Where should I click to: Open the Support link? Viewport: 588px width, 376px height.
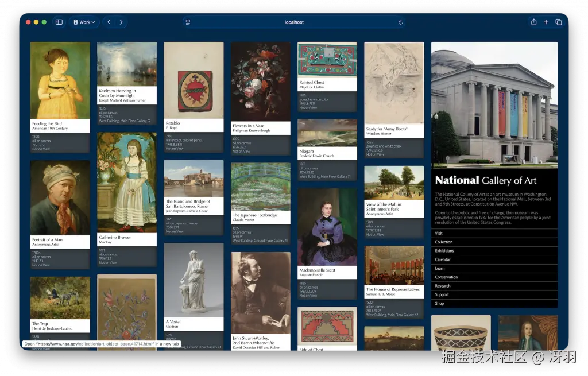(x=494, y=294)
